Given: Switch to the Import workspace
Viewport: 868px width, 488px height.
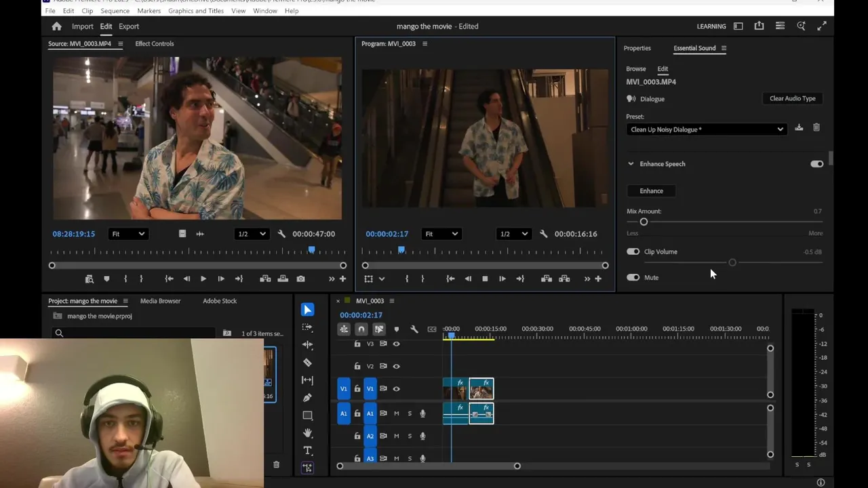Looking at the screenshot, I should [83, 26].
